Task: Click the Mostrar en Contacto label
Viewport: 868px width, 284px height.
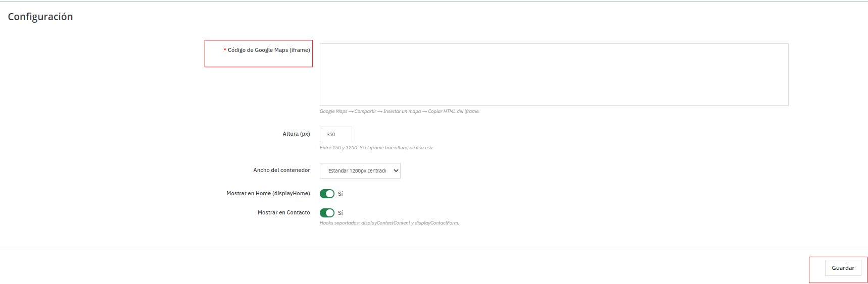Action: [283, 213]
